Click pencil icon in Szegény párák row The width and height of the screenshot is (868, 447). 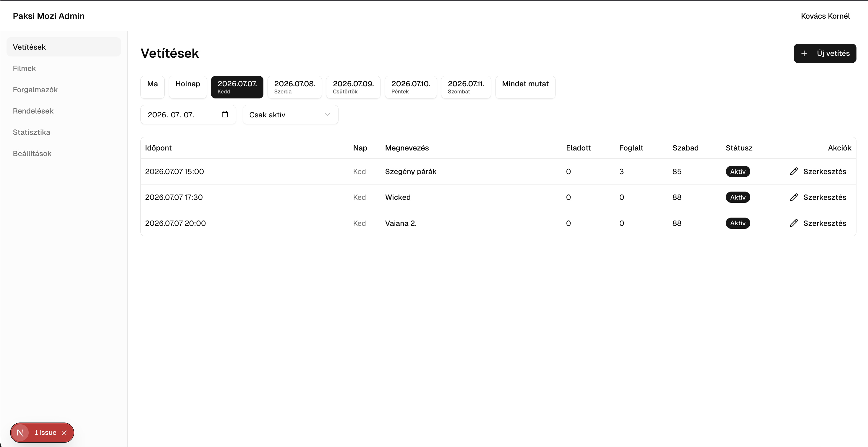coord(794,171)
